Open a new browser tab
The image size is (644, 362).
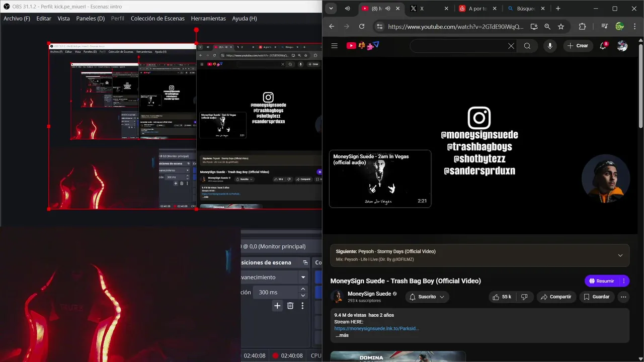(x=558, y=9)
